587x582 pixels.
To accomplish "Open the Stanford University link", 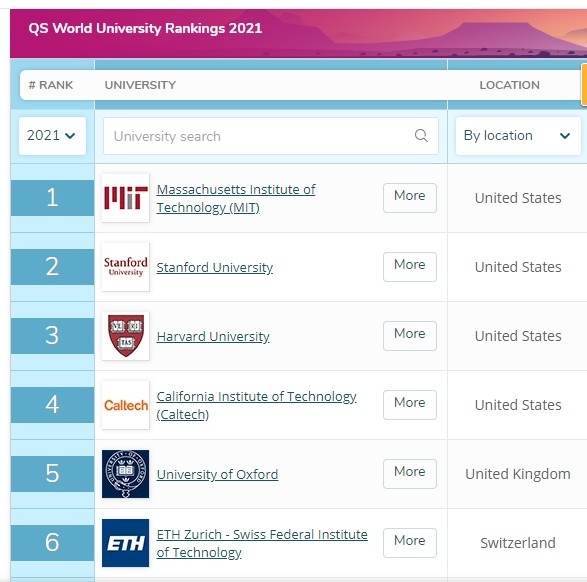I will click(215, 268).
